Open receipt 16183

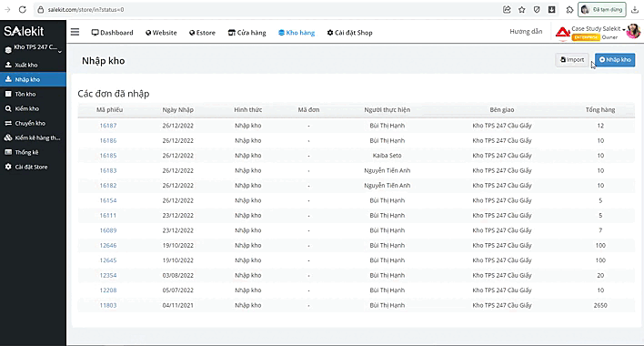(x=108, y=170)
